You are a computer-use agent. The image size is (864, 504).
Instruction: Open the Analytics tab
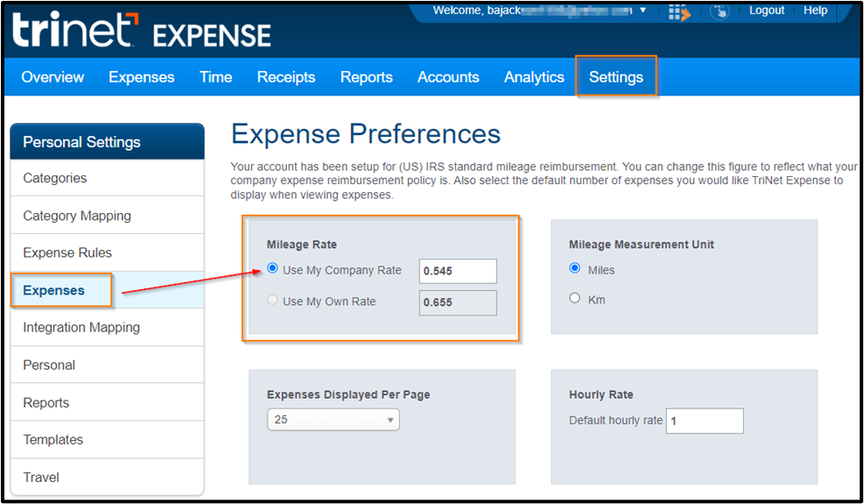point(534,77)
